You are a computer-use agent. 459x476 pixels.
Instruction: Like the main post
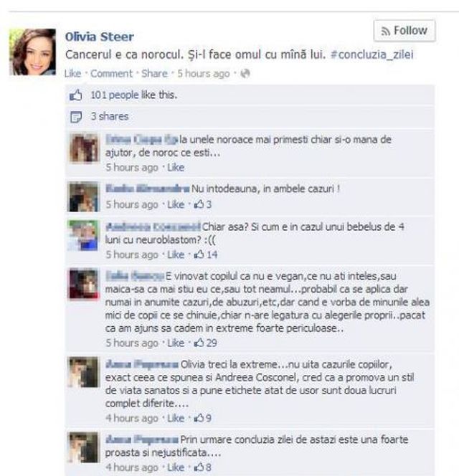(72, 73)
